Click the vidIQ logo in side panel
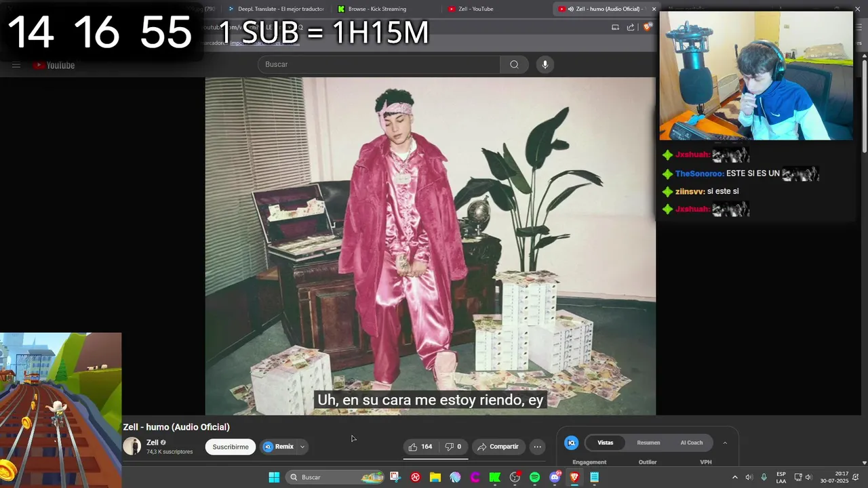Image resolution: width=868 pixels, height=488 pixels. [x=572, y=443]
